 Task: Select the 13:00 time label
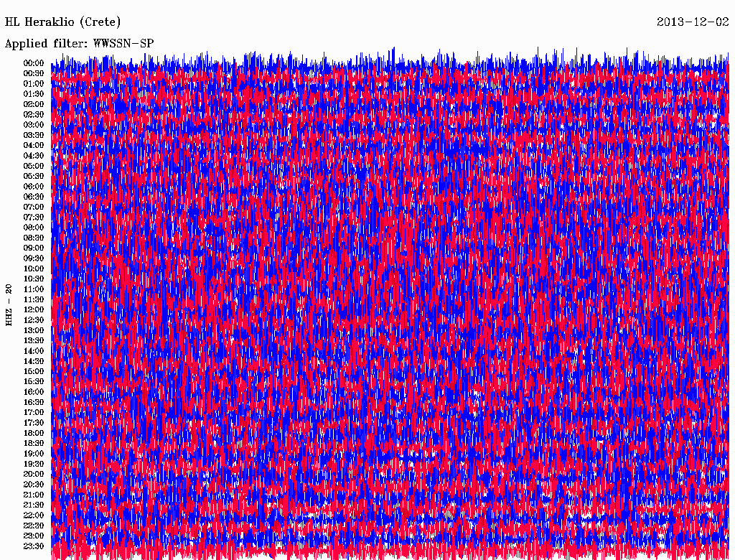(34, 331)
